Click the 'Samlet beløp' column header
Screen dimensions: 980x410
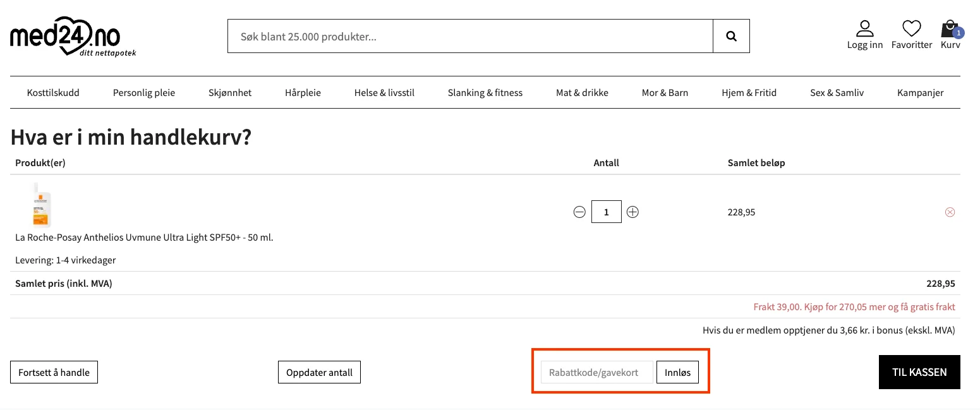click(756, 163)
